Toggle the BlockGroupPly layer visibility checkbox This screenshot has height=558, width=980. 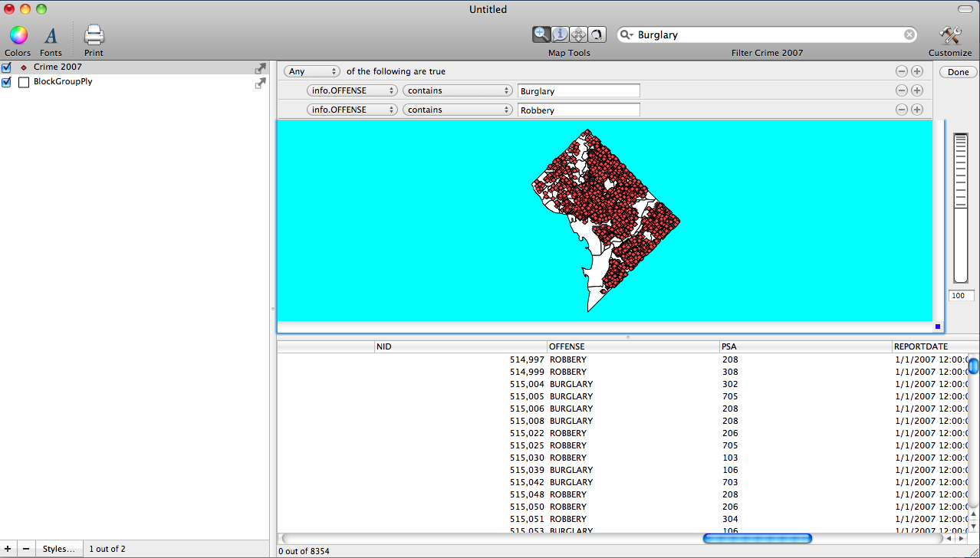(7, 82)
